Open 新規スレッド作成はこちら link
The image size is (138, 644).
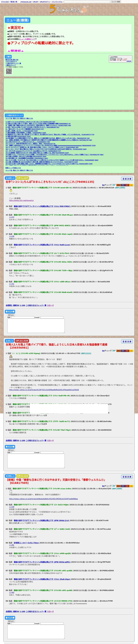point(13,168)
